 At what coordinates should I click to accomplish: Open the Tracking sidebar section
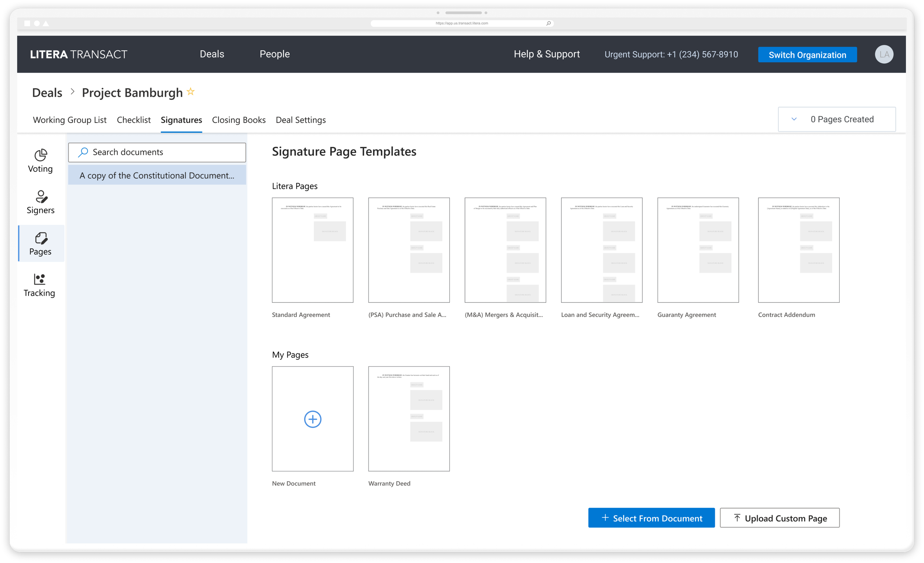point(40,285)
